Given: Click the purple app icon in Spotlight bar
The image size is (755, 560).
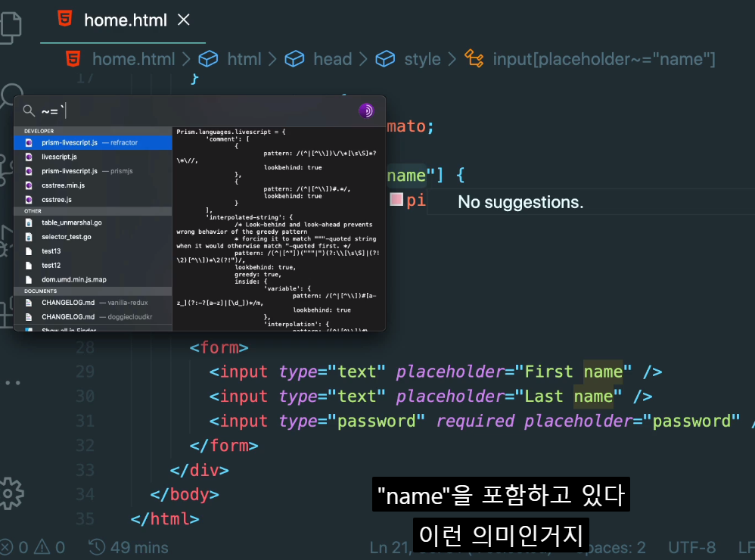Looking at the screenshot, I should [366, 111].
